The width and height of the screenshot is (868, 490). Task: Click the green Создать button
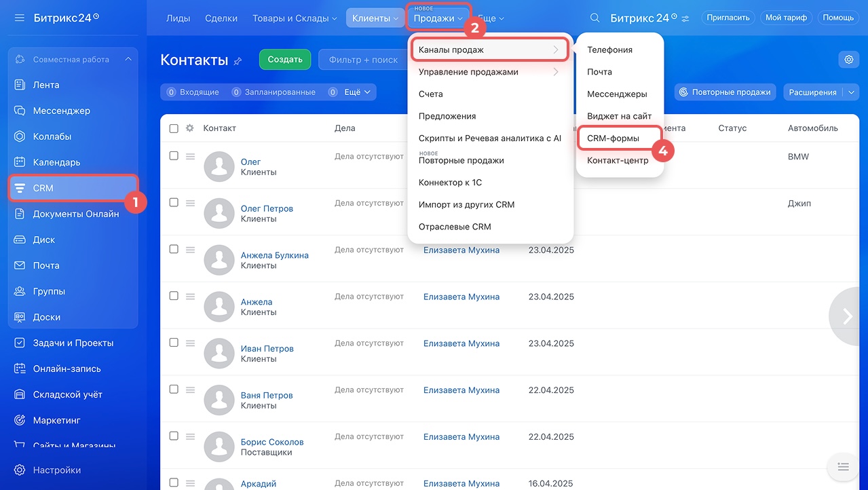tap(285, 60)
